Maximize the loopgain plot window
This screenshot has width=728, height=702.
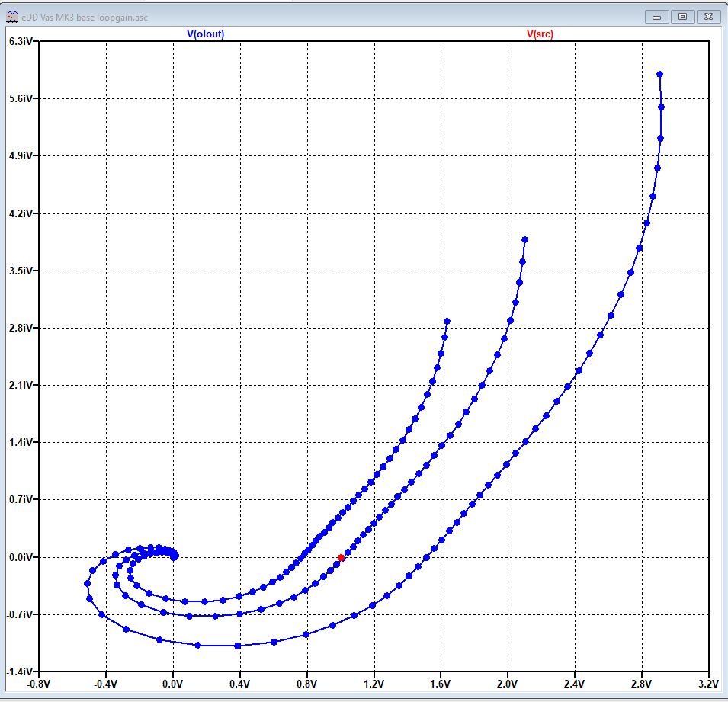tap(682, 17)
